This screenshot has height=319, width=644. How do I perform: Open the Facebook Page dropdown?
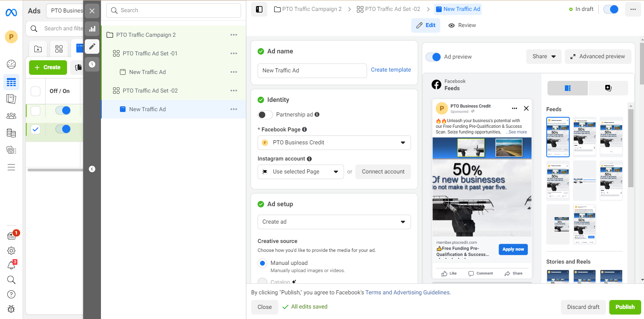334,143
